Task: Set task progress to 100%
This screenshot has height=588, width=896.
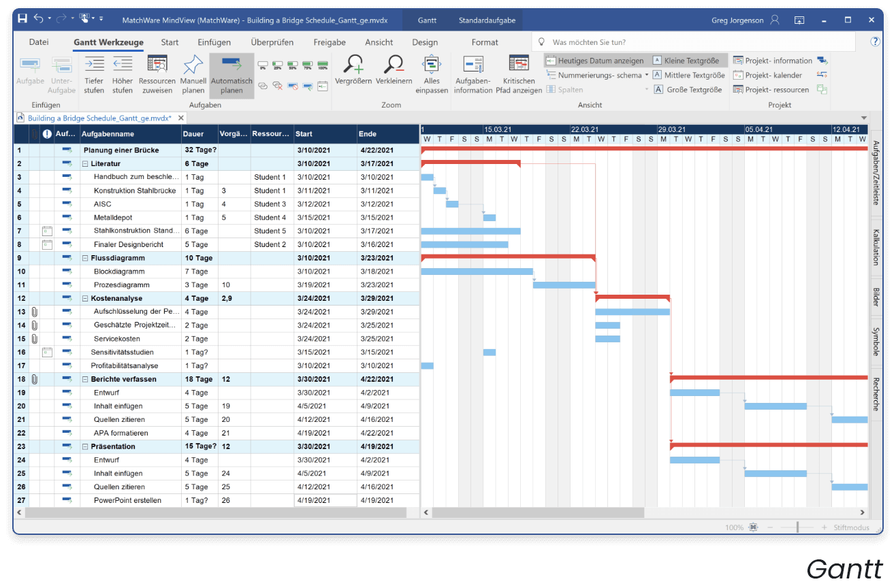Action: pos(323,66)
